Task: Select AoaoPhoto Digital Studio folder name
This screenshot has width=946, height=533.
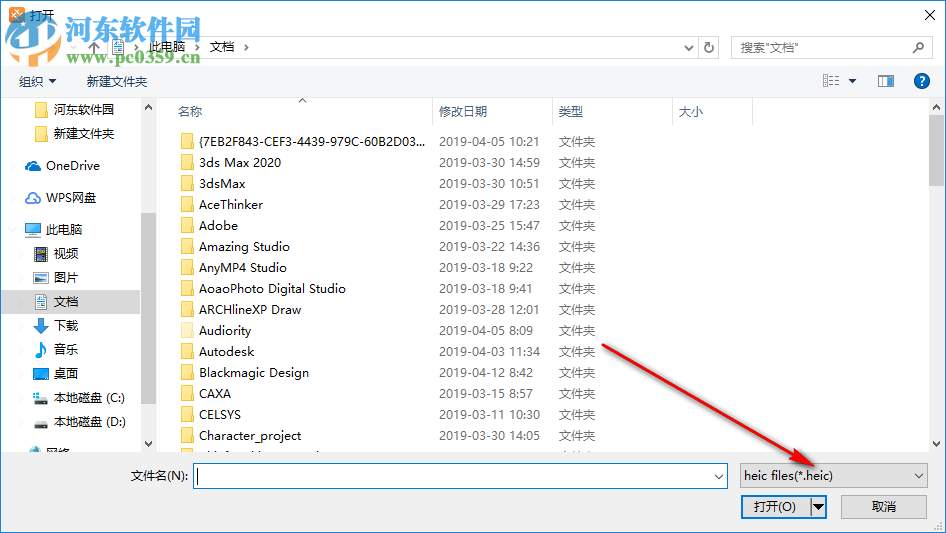Action: click(x=272, y=289)
